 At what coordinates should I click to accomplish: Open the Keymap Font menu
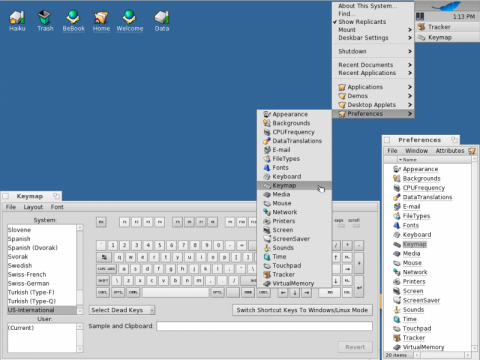click(x=57, y=207)
